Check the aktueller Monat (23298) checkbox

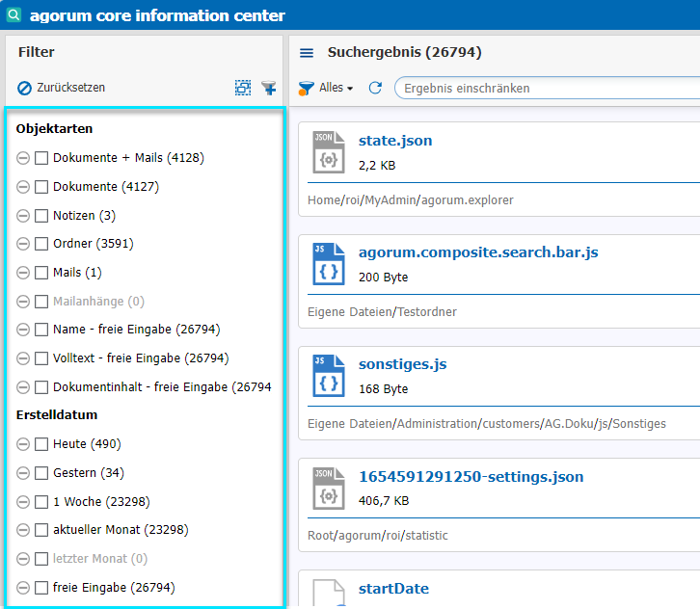[x=41, y=530]
